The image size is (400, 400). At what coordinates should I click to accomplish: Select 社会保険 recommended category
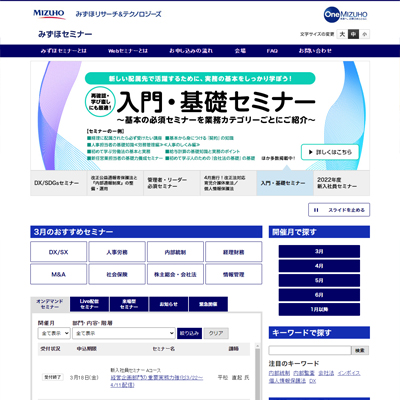117,274
